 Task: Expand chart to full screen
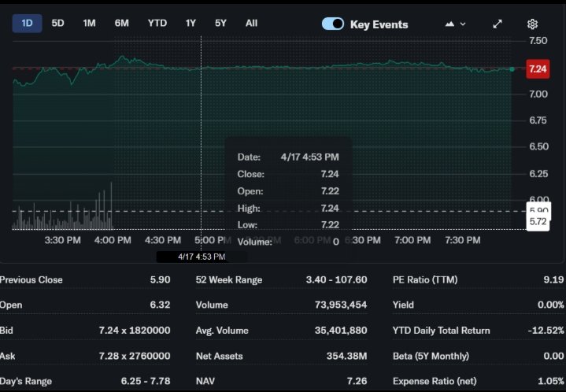tap(498, 24)
